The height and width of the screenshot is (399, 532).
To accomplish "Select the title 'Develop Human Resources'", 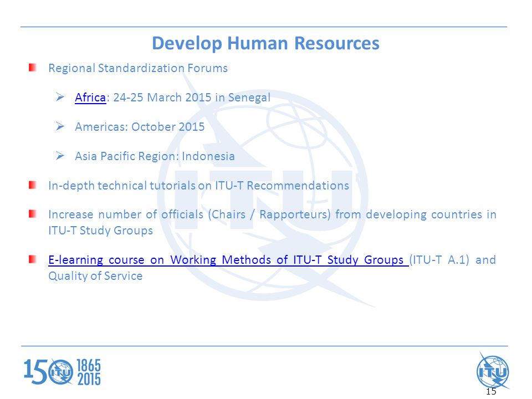I will click(265, 43).
